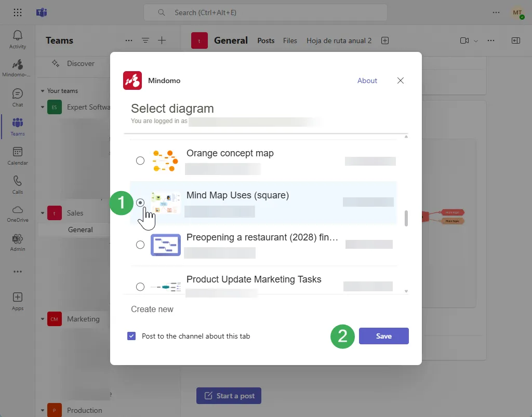
Task: Open Calls from the left rail
Action: click(18, 185)
